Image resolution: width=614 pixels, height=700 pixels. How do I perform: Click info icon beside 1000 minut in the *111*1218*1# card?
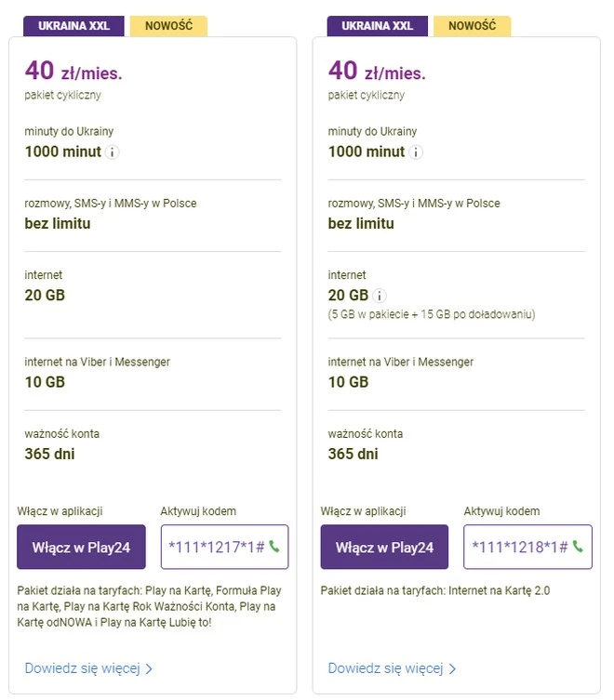(415, 152)
